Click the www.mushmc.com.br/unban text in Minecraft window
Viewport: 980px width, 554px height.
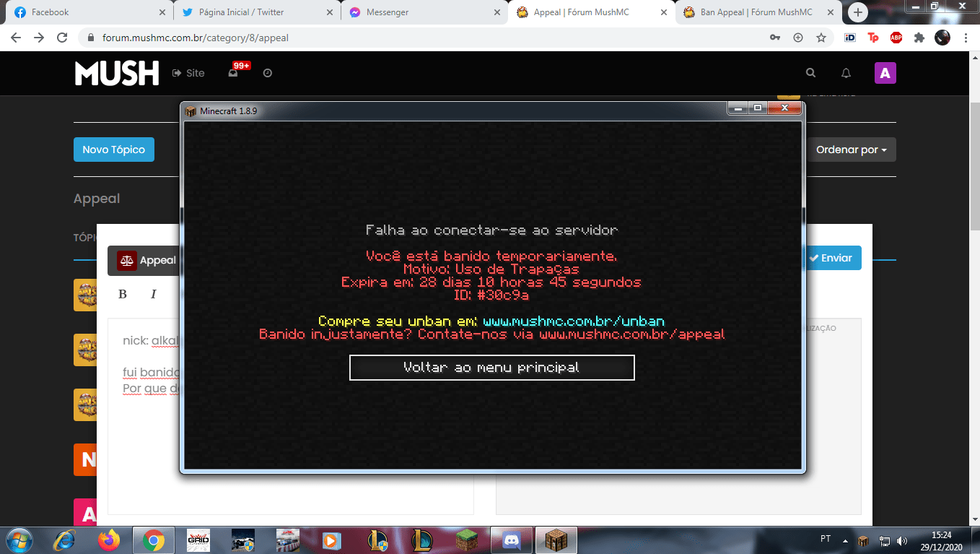click(x=574, y=321)
